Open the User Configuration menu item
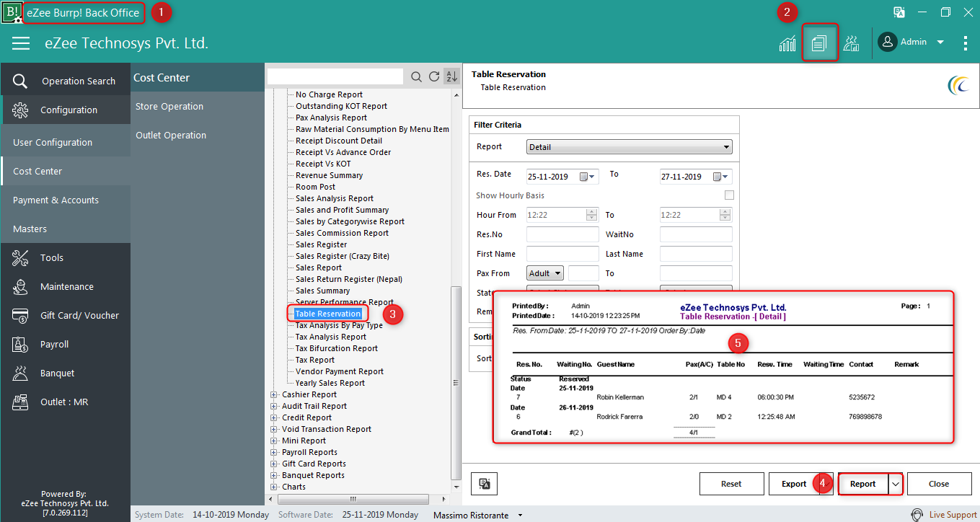The width and height of the screenshot is (980, 522). pyautogui.click(x=65, y=142)
